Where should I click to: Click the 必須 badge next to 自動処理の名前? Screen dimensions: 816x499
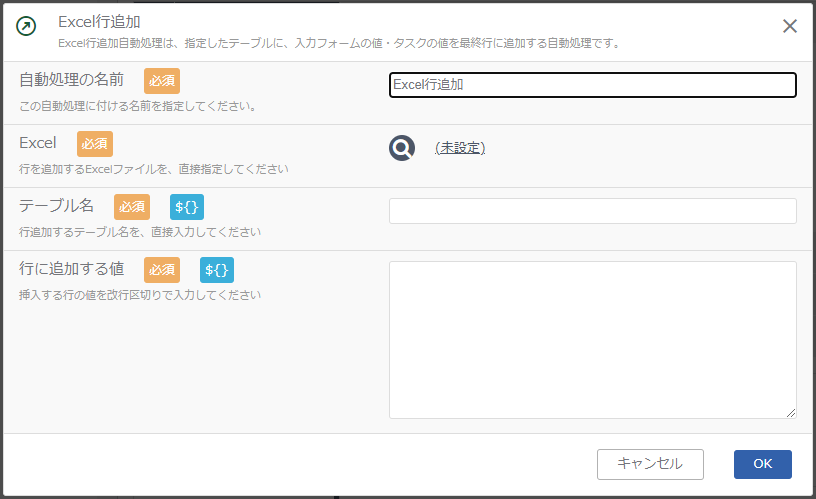[x=162, y=81]
